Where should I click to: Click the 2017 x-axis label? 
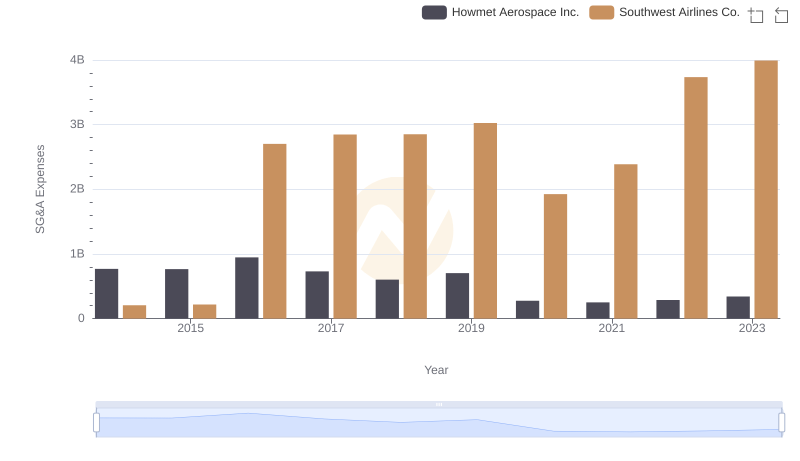pos(331,328)
